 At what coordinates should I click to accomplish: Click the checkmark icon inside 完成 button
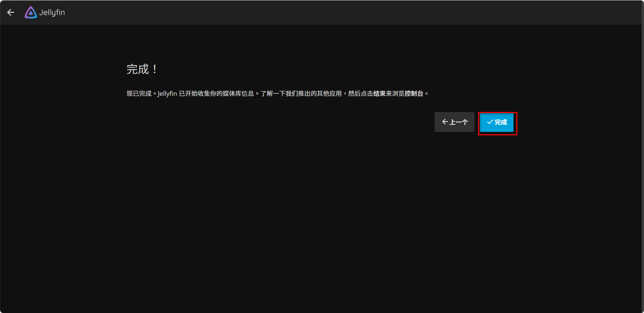click(x=490, y=122)
